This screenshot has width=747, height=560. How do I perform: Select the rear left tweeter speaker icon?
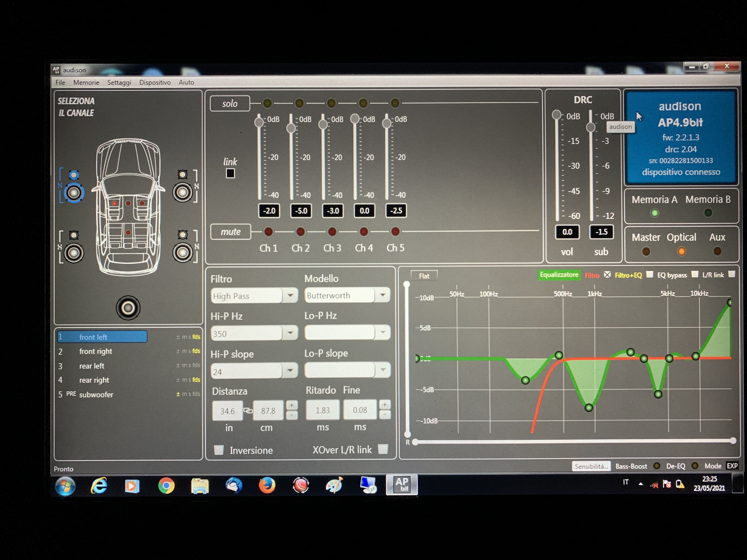tap(74, 235)
